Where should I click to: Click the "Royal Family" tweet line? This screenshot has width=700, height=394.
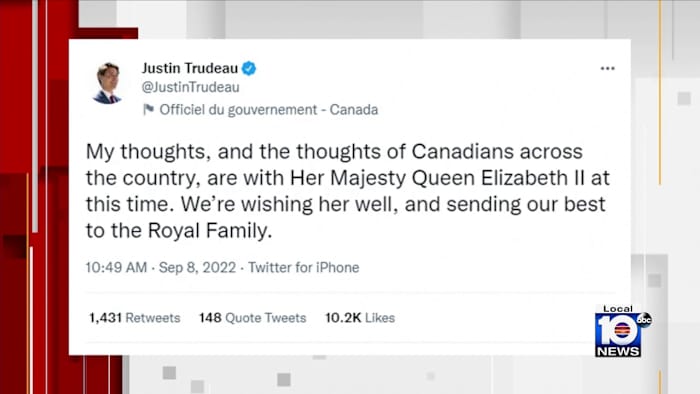coord(179,231)
